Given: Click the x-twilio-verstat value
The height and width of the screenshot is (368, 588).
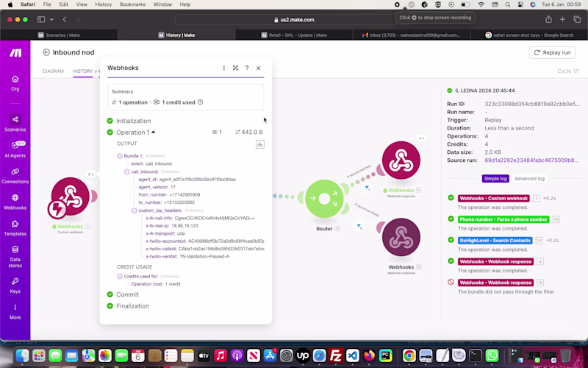Looking at the screenshot, I should tap(204, 256).
